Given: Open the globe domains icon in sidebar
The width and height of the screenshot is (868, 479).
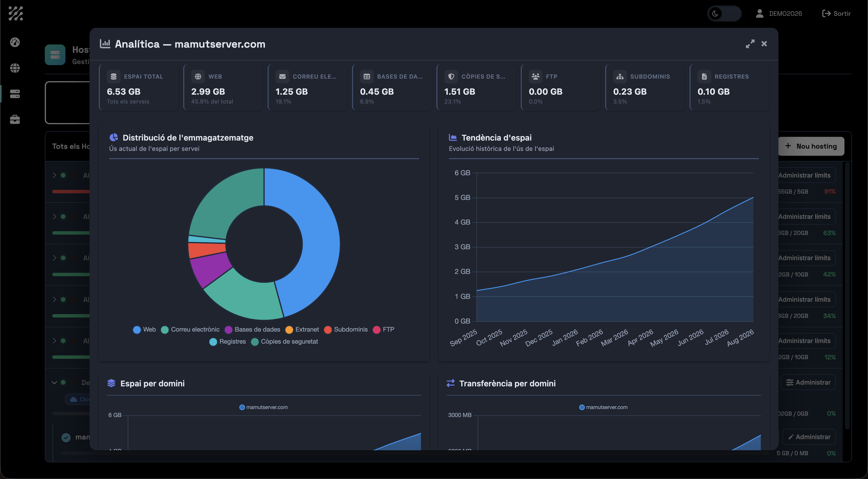Looking at the screenshot, I should pos(15,68).
